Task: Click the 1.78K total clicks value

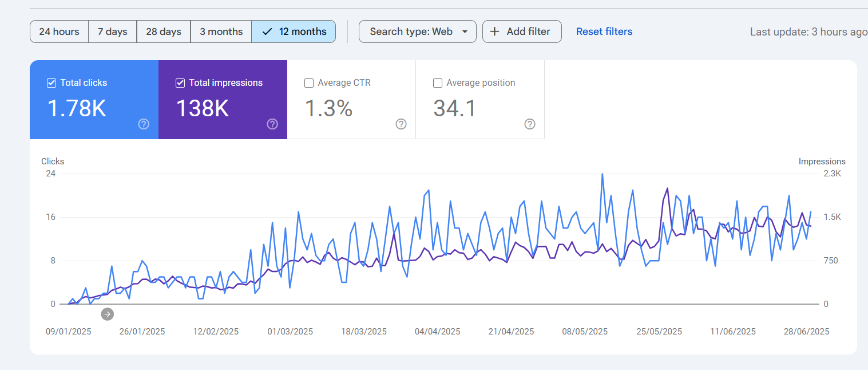Action: click(77, 108)
